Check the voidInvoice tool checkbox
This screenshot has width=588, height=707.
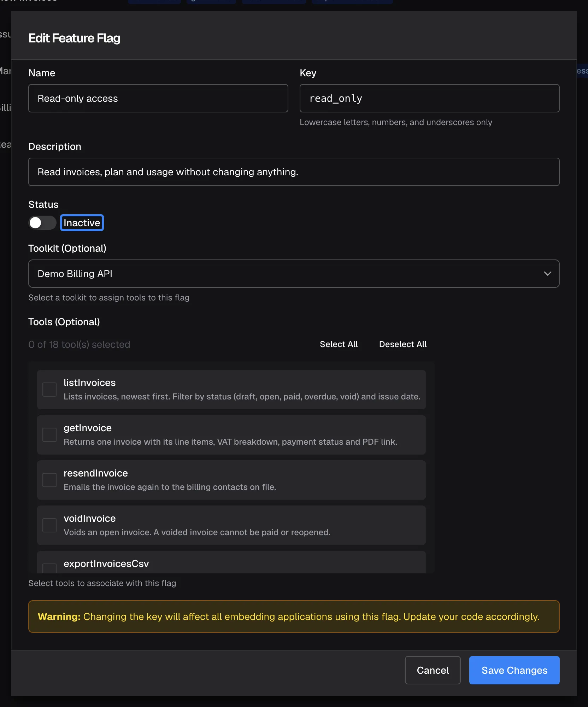49,525
